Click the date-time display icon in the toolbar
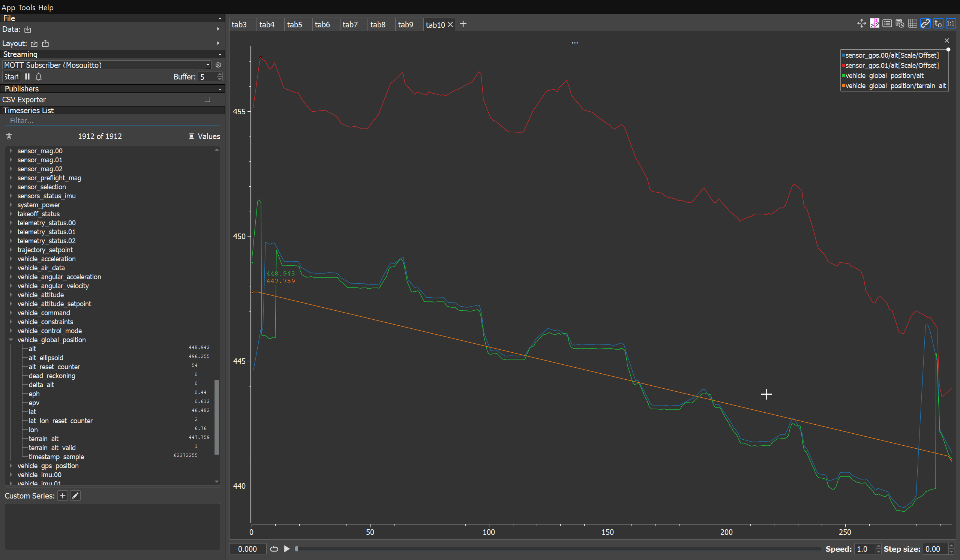This screenshot has width=960, height=560. pos(899,23)
